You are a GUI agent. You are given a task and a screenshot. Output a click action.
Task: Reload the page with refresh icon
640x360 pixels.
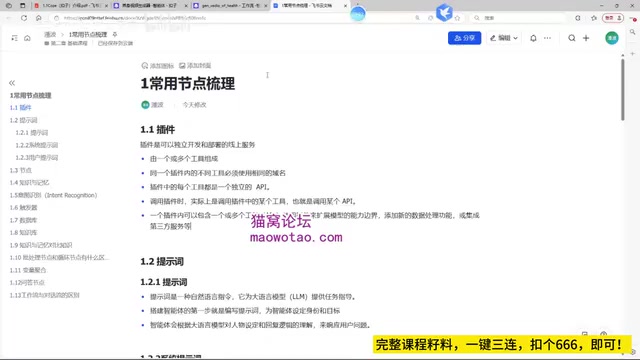(24, 18)
